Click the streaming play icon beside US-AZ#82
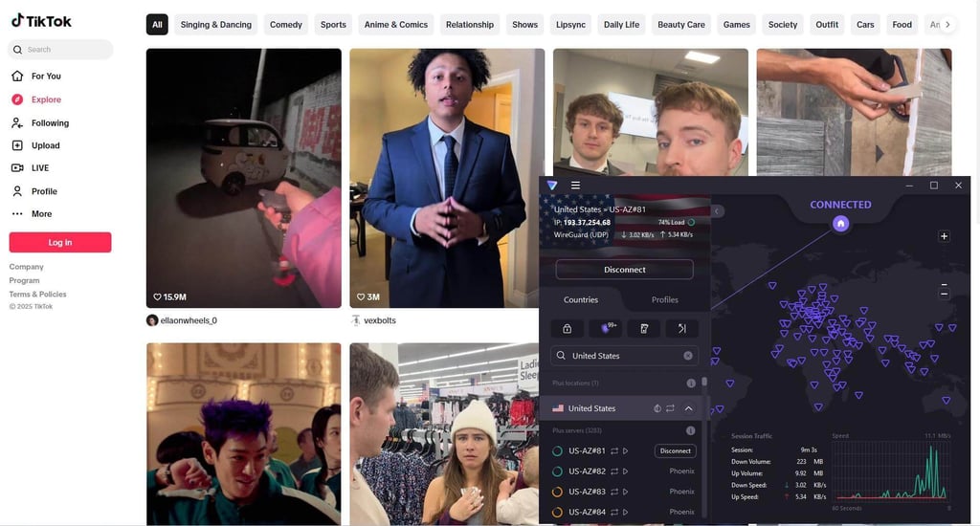Screen dimensions: 980x526 (625, 471)
